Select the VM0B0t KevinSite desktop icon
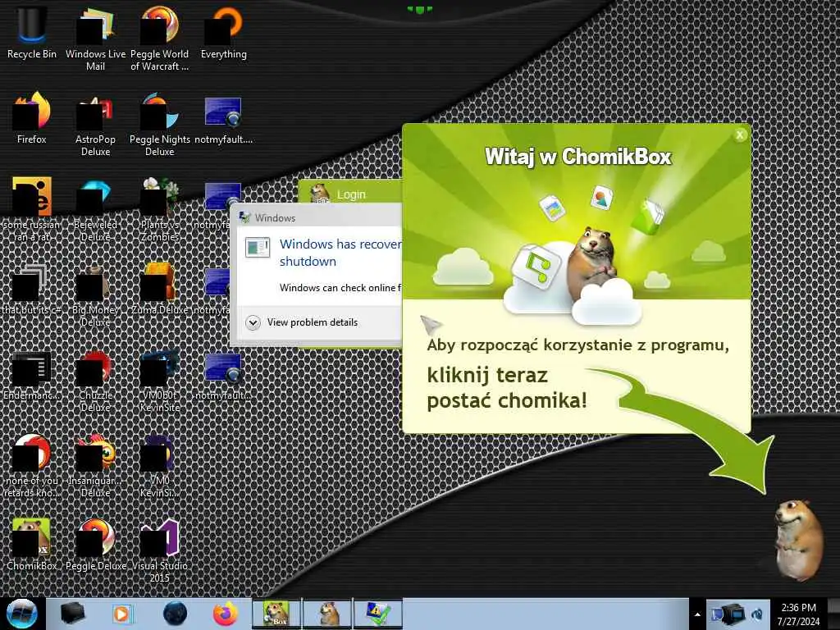840x630 pixels. 160,381
